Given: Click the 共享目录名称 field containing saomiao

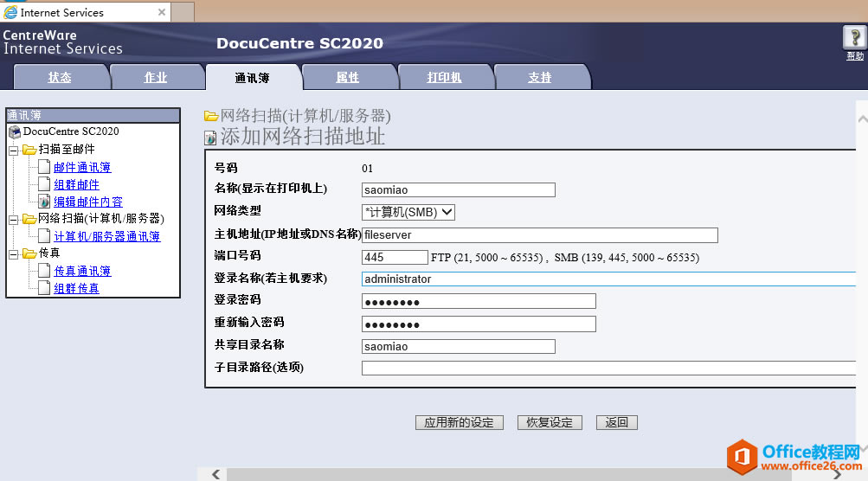Looking at the screenshot, I should (x=459, y=347).
